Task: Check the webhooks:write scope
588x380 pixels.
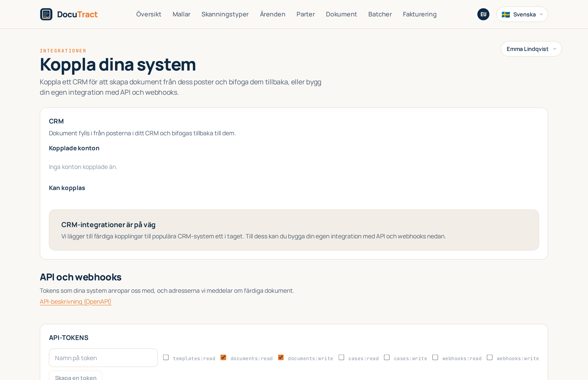Action: [x=489, y=357]
